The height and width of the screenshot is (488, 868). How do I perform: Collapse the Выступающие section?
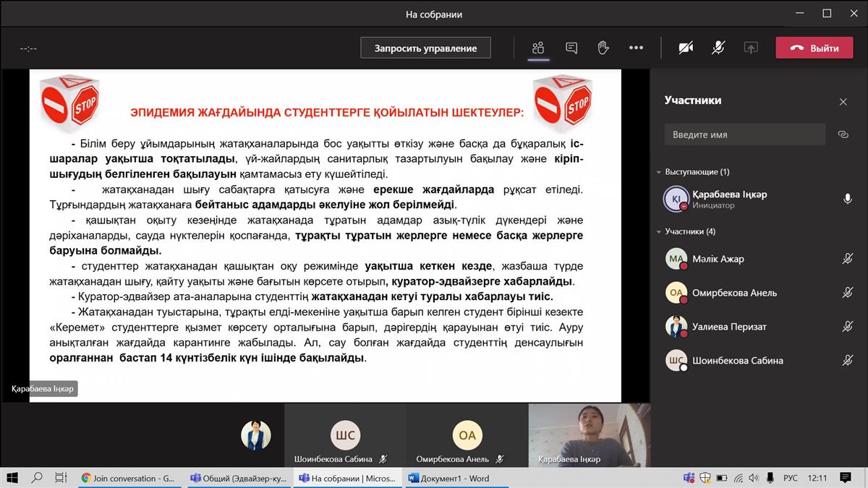[659, 172]
